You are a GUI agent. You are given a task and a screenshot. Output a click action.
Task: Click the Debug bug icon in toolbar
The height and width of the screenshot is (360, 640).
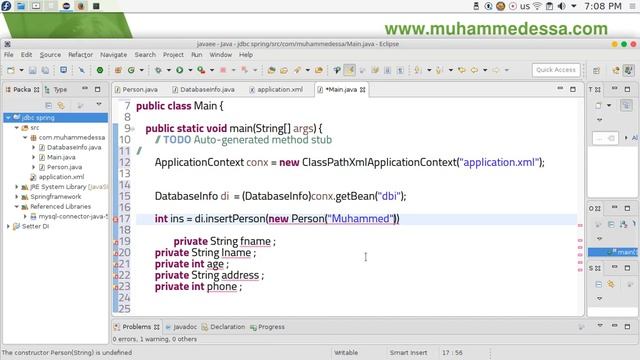tap(158, 70)
